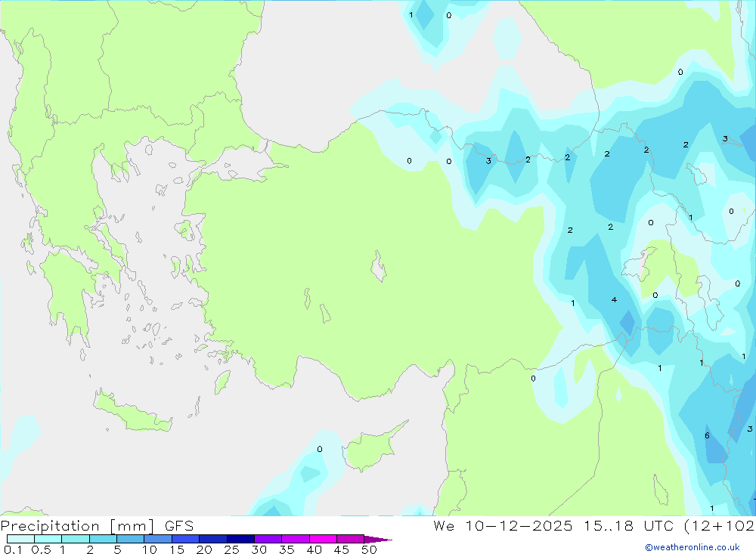Viewport: 756px width, 554px height.
Task: Pick the 30–35 mm violet legend swatch
Action: tap(268, 539)
